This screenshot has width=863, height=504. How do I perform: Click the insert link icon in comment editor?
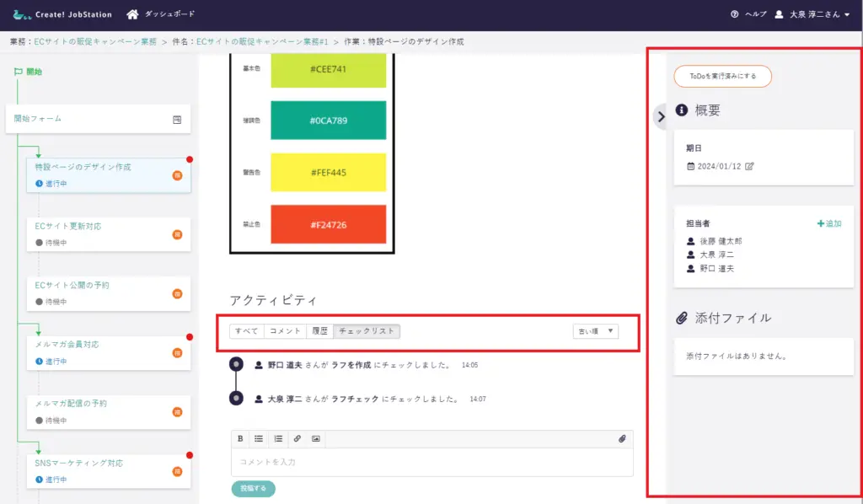(x=297, y=439)
